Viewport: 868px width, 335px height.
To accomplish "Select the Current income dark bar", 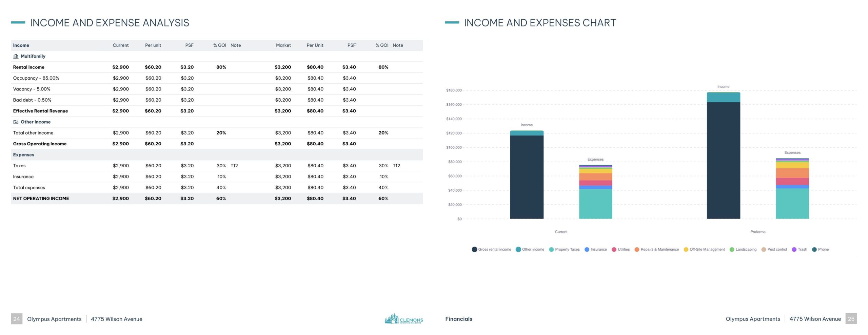I will (527, 177).
